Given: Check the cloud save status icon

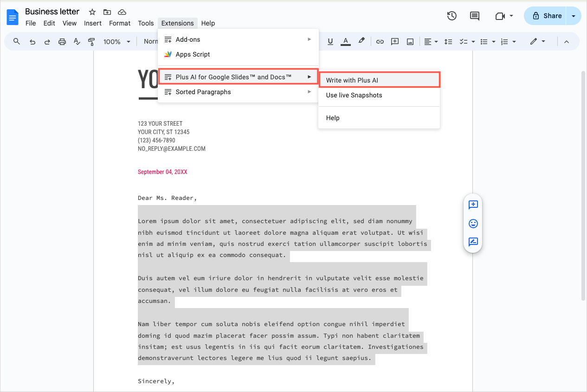Looking at the screenshot, I should [122, 12].
